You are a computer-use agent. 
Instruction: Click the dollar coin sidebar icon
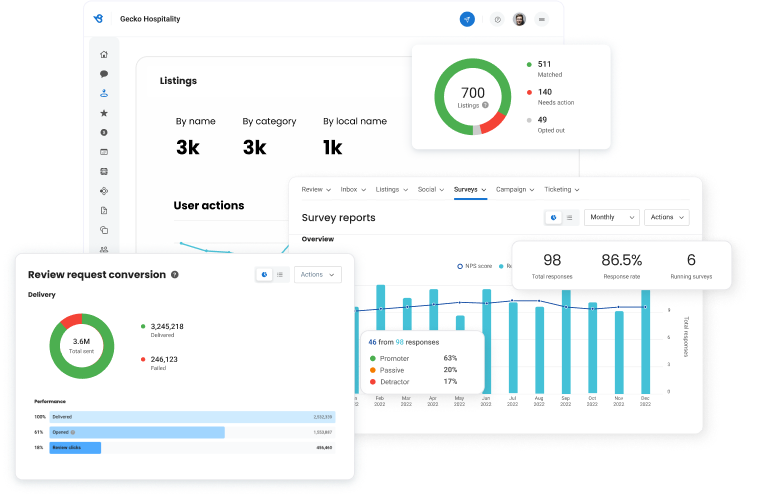[104, 132]
